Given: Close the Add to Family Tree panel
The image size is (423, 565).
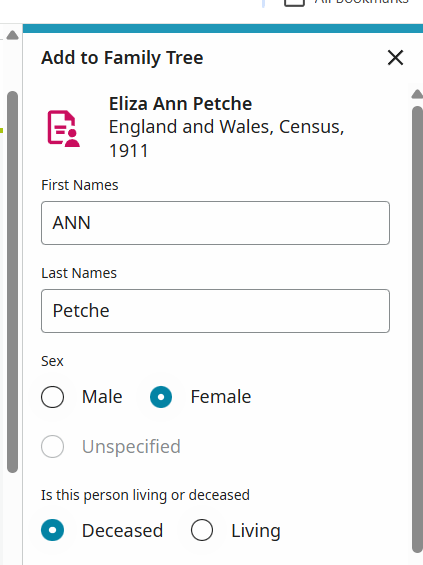Looking at the screenshot, I should (x=395, y=58).
